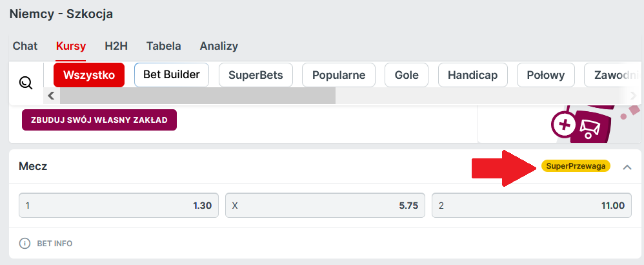Open the Chat tab
This screenshot has width=644, height=265.
[25, 46]
